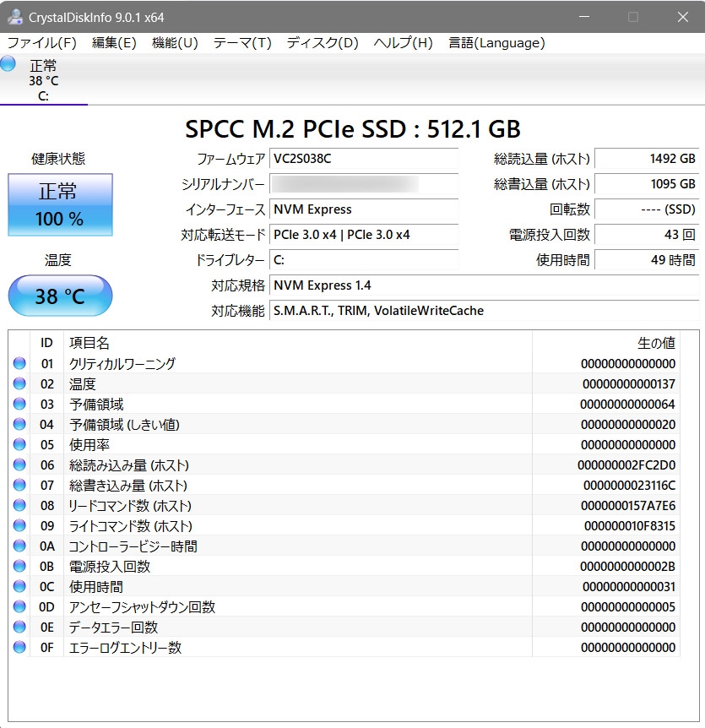Click the status orb for row 0F エラーログエントリー数

pos(19,647)
